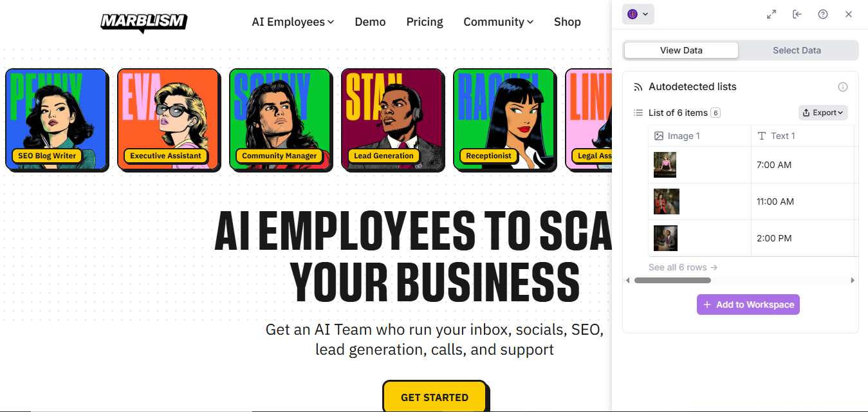This screenshot has height=412, width=868.
Task: Click the list icon beside List of 6 items
Action: pyautogui.click(x=638, y=113)
